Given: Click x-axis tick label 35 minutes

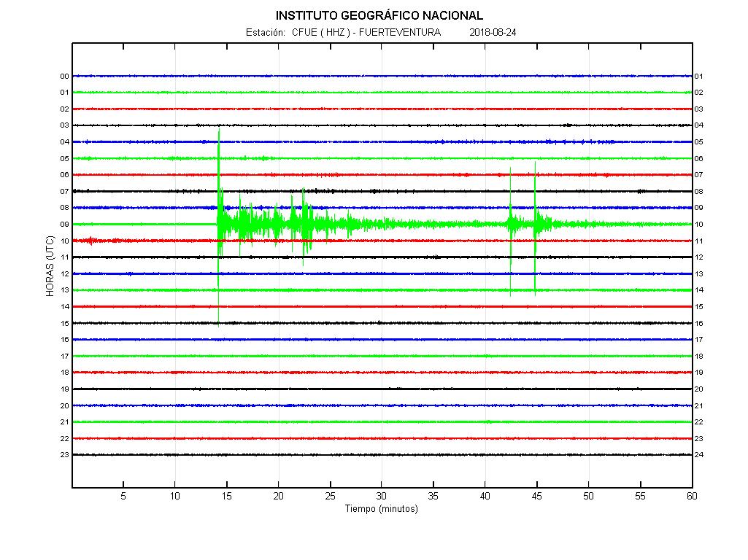Looking at the screenshot, I should [x=433, y=496].
